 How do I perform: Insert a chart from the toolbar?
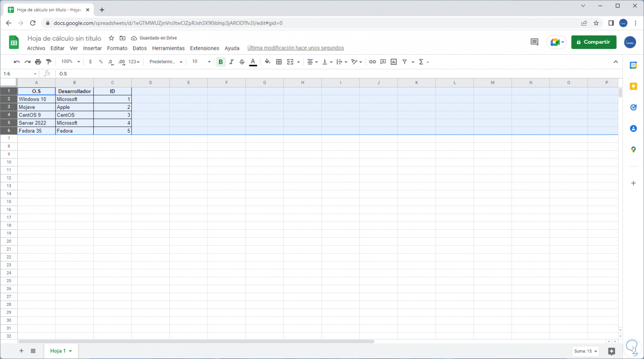pos(394,62)
